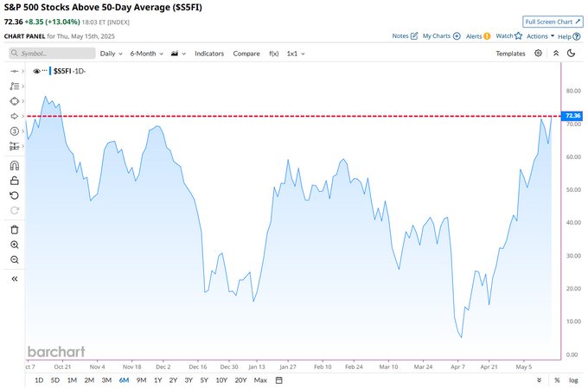Select the 9M range
The width and height of the screenshot is (588, 389).
tap(141, 380)
